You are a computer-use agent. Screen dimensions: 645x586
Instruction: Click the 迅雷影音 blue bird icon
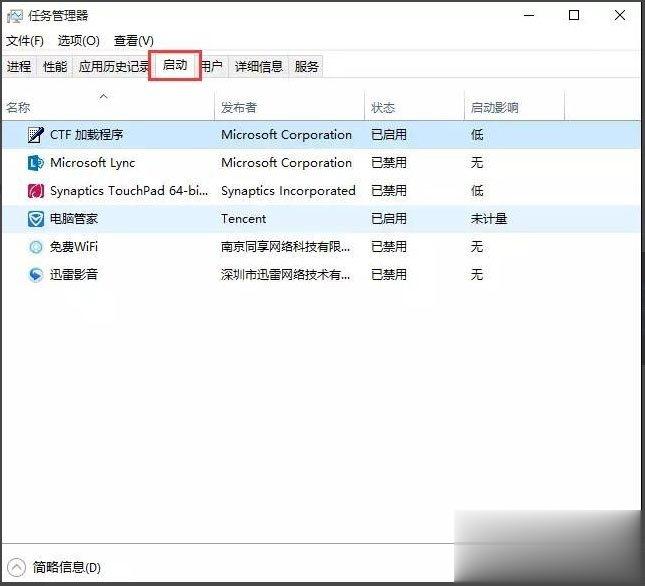[36, 275]
